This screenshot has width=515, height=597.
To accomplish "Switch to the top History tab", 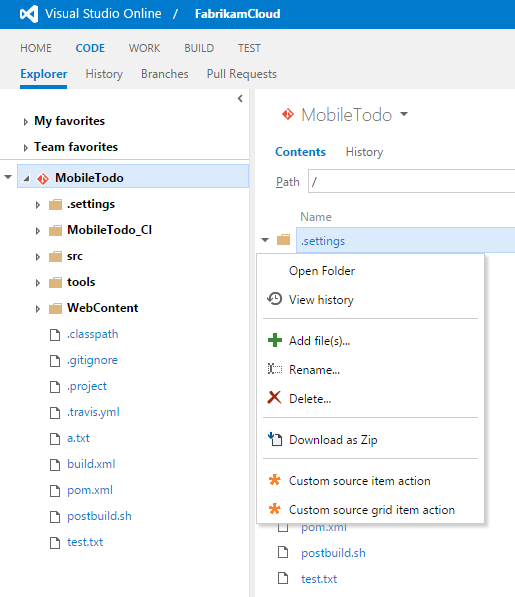I will (x=104, y=74).
